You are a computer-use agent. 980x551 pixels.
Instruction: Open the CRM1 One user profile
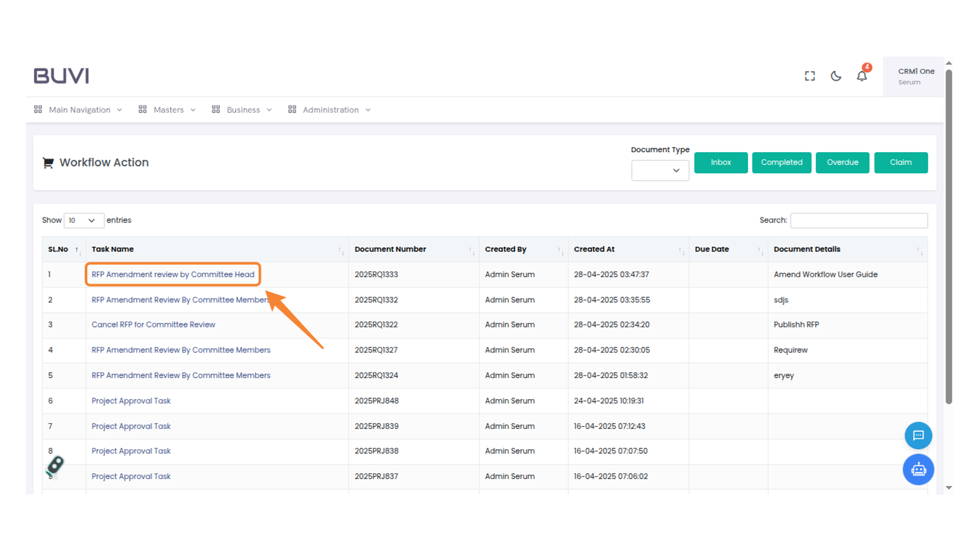(x=916, y=76)
